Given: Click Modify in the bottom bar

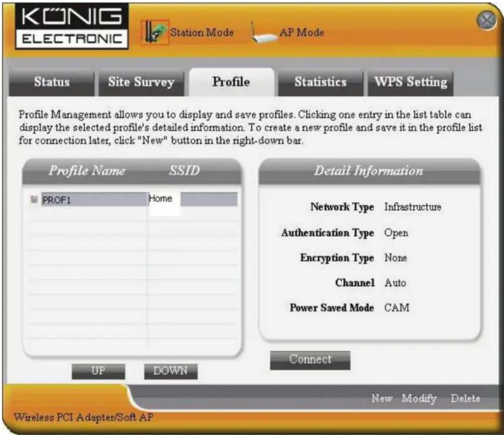Looking at the screenshot, I should point(419,399).
